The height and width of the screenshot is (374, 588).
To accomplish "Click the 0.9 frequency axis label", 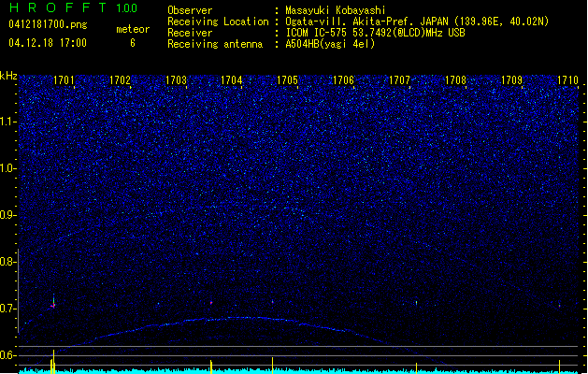I will (x=8, y=215).
